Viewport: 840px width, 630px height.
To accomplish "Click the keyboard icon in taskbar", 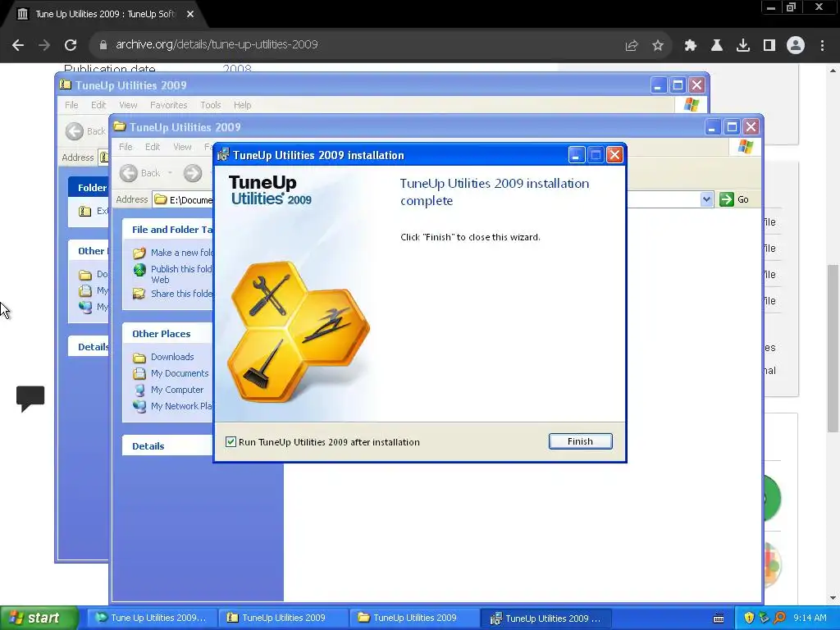I will (719, 619).
